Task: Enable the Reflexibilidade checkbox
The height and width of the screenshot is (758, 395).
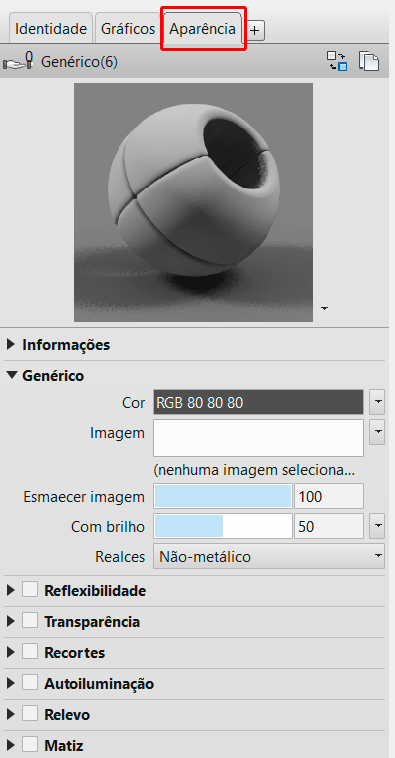Action: click(x=30, y=590)
